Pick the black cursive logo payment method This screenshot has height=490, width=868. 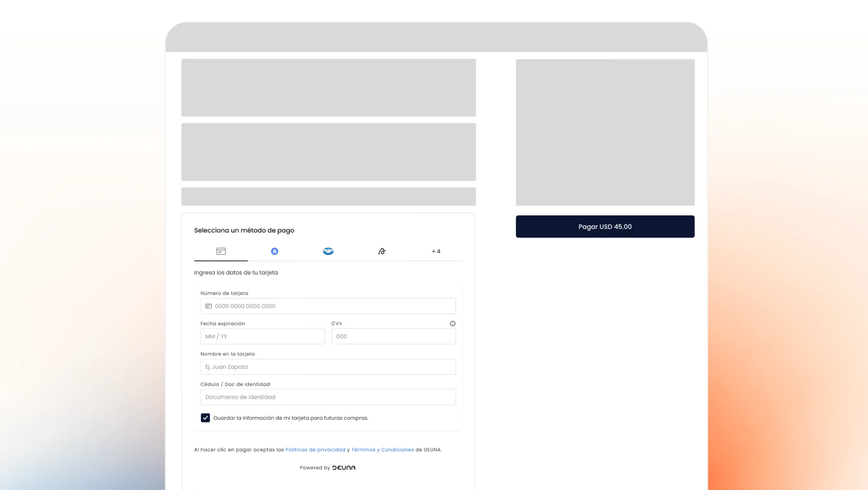(382, 252)
